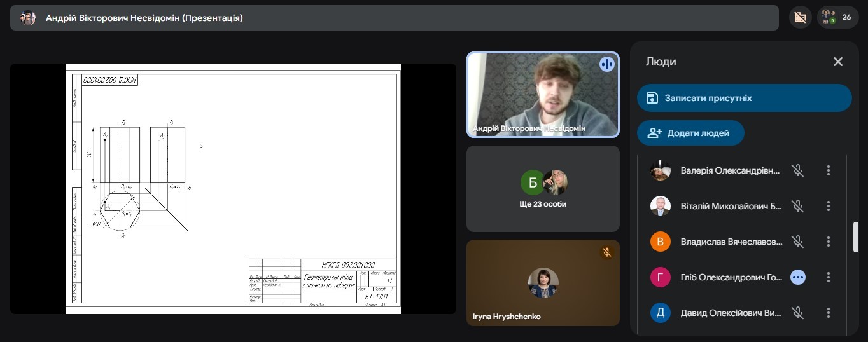Close the Люди panel
Screen dimensions: 868x342
(838, 62)
